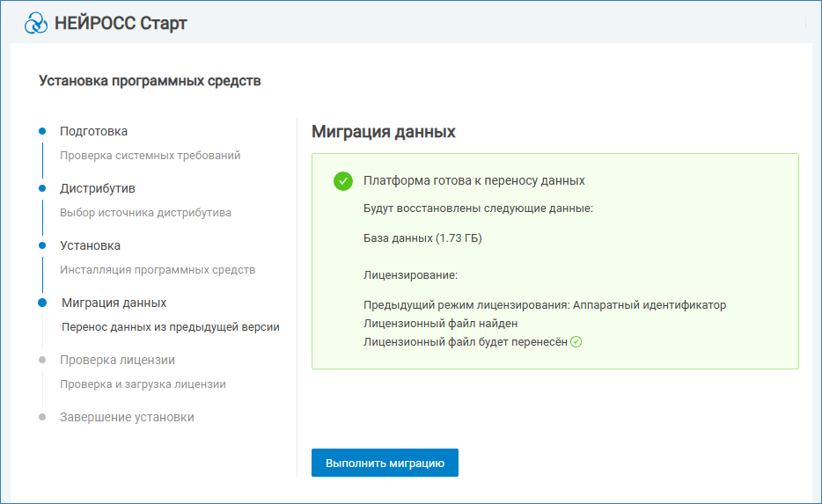Click the step dot beside Установка
The width and height of the screenshot is (822, 504).
(x=42, y=245)
